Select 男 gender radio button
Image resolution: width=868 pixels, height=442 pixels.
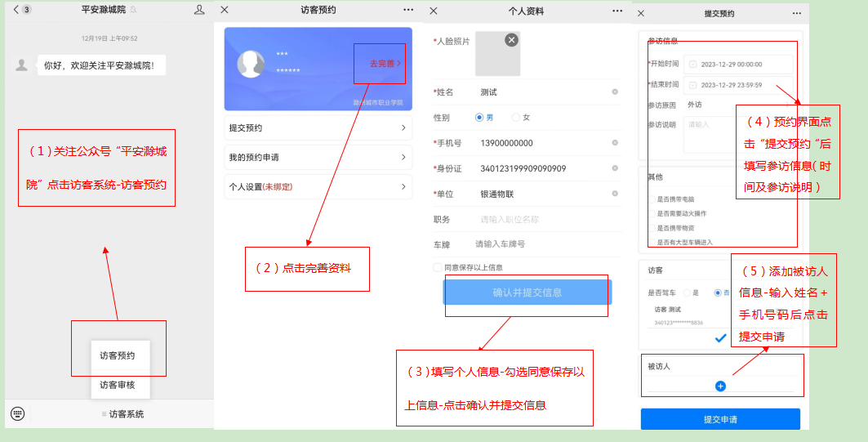pos(479,118)
